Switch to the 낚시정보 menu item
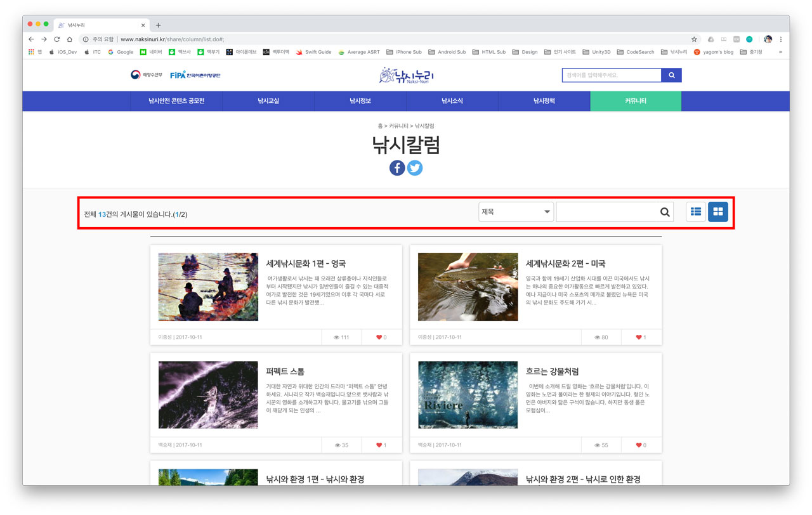The image size is (812, 515). point(360,100)
